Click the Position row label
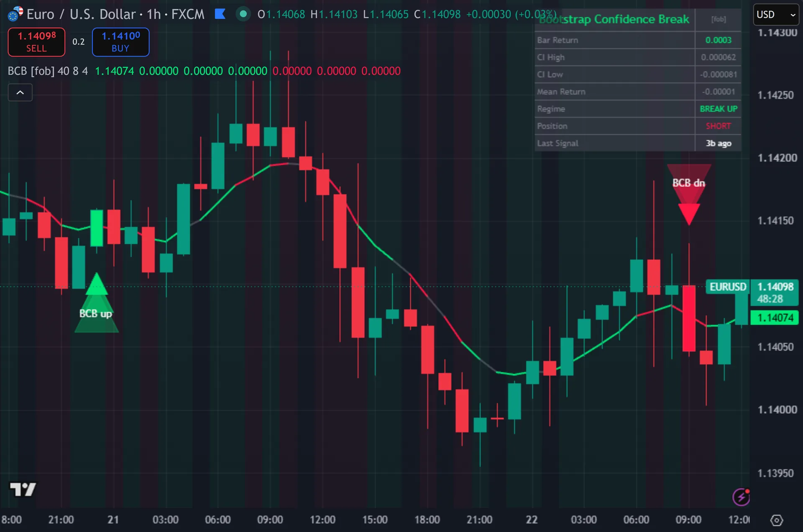 click(x=552, y=126)
